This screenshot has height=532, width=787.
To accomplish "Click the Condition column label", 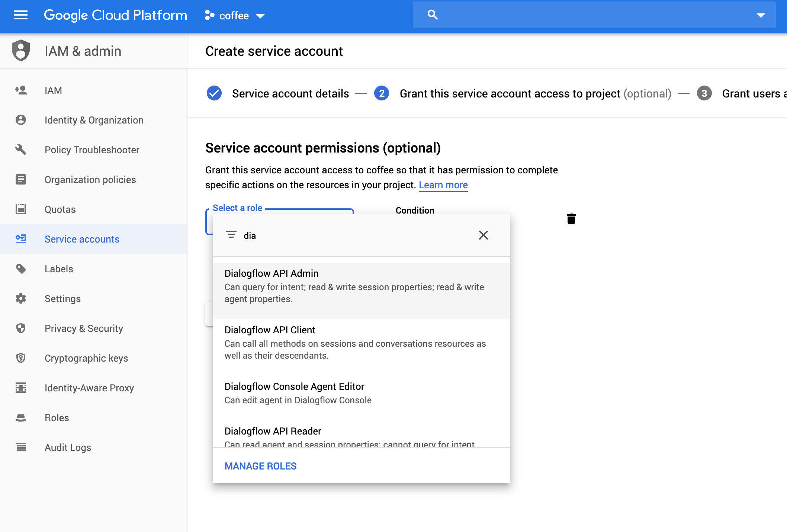I will [x=415, y=210].
